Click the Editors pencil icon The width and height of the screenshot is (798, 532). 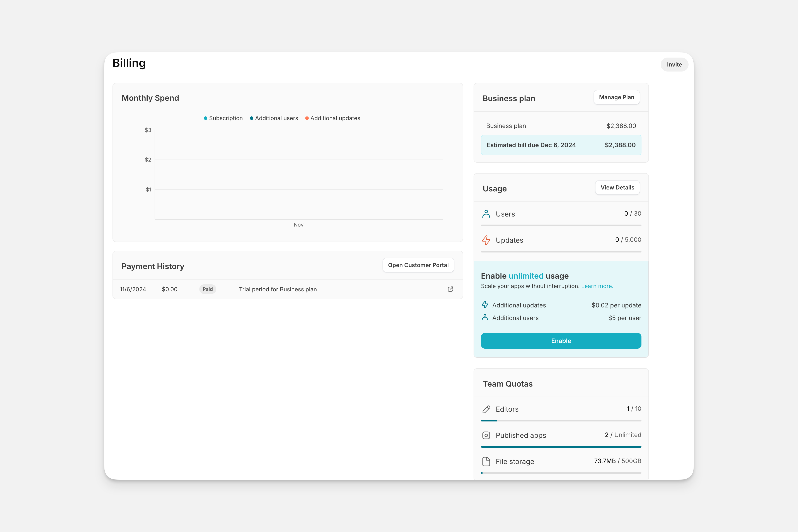coord(486,409)
